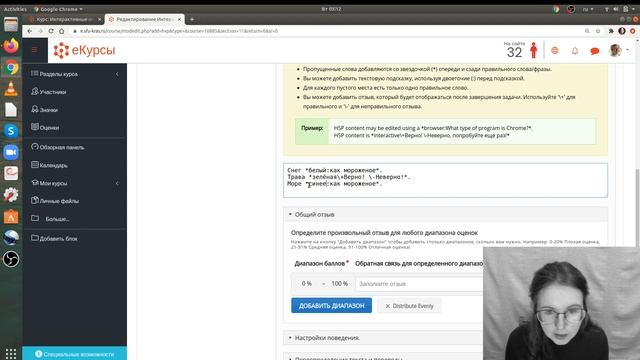Launch Firefox from the dock
The width and height of the screenshot is (640, 360).
pos(11,46)
